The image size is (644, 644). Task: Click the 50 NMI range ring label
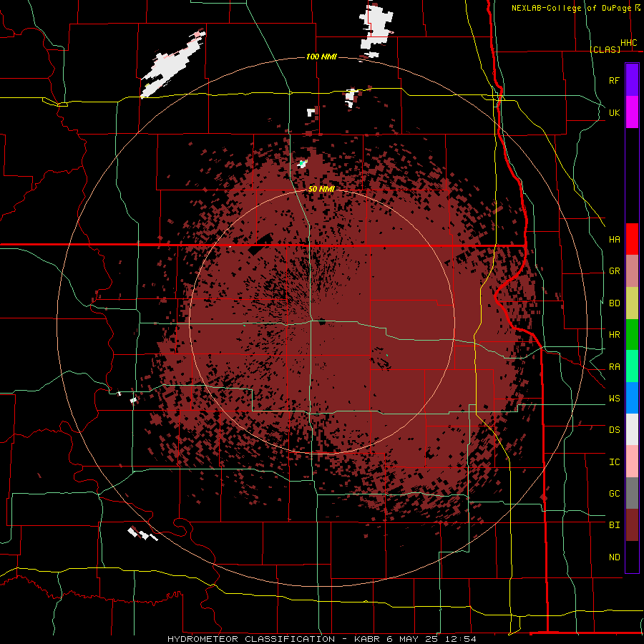tap(321, 189)
